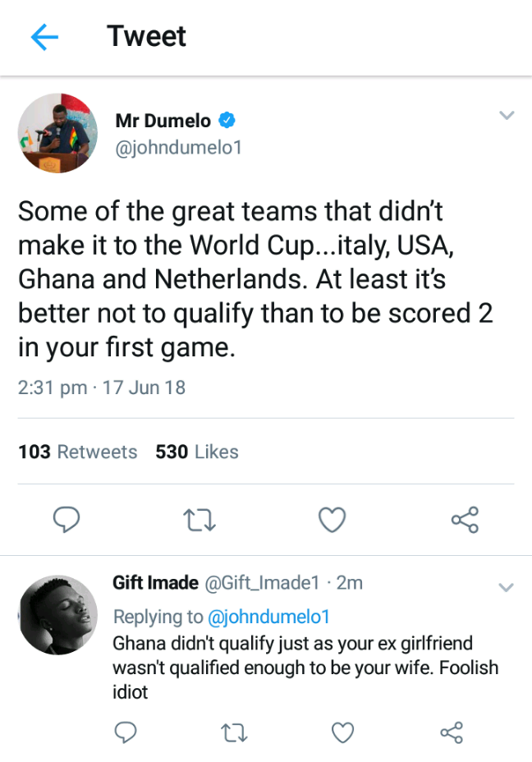The height and width of the screenshot is (762, 532).
Task: Open options menu for Mr Dumelo's tweet
Action: pos(507,116)
